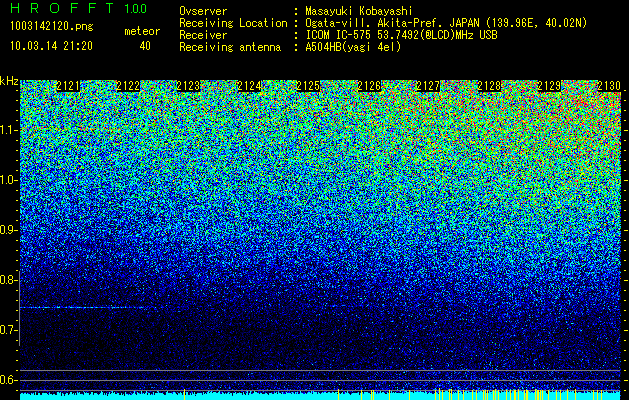Click the 2121 time marker
Screen dimensions: 629x400
click(x=68, y=86)
